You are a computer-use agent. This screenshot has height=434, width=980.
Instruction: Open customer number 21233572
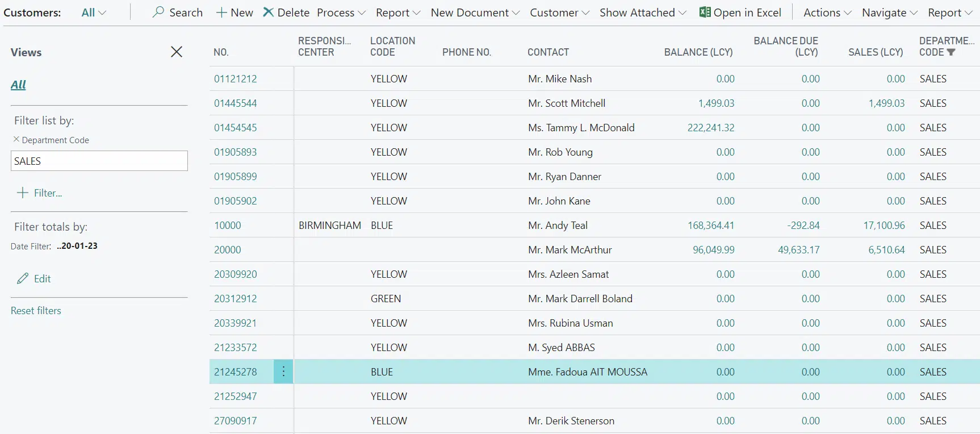236,348
